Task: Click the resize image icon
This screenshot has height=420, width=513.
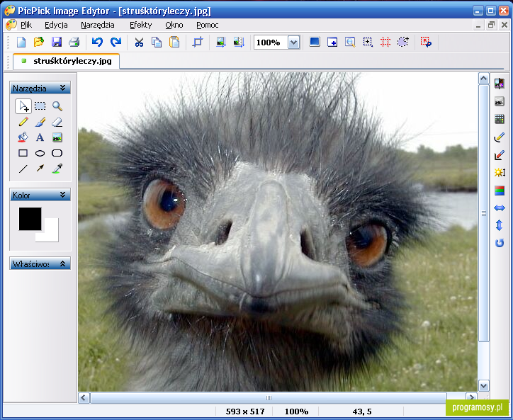Action: click(221, 42)
